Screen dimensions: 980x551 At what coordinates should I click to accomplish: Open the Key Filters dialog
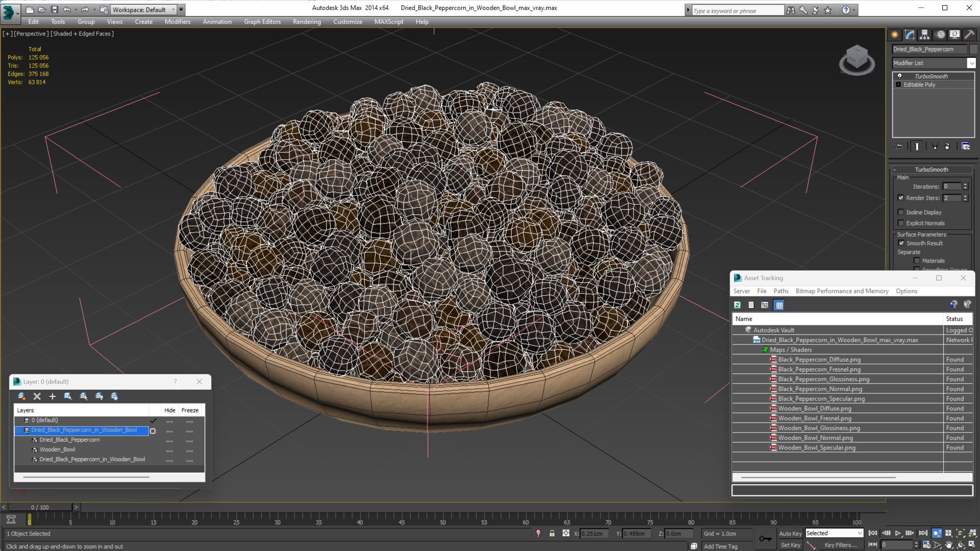point(841,545)
